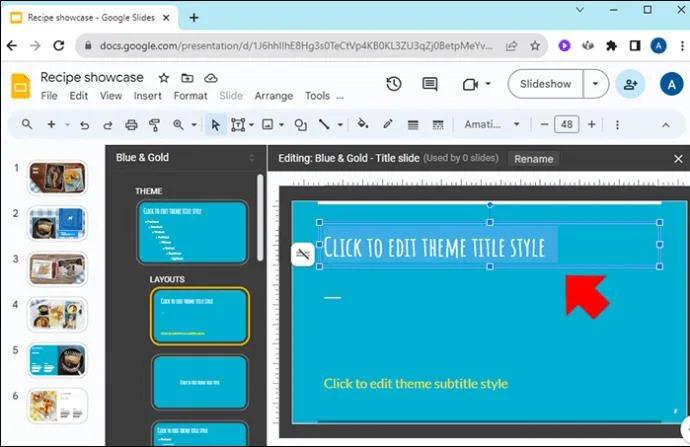This screenshot has height=447, width=690.
Task: Expand the Slideshow options dropdown arrow
Action: (595, 84)
